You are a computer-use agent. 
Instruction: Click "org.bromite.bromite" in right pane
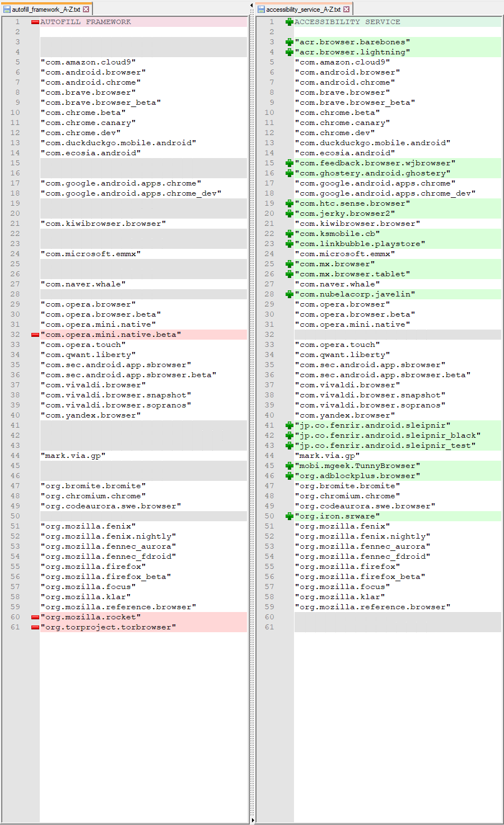click(347, 486)
